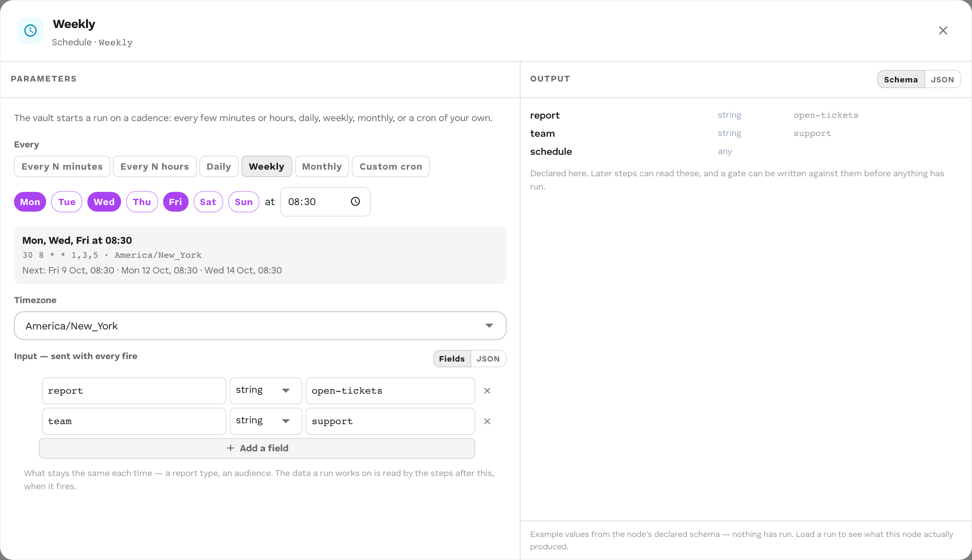This screenshot has height=560, width=972.
Task: Select the Every N hours cadence
Action: (155, 166)
